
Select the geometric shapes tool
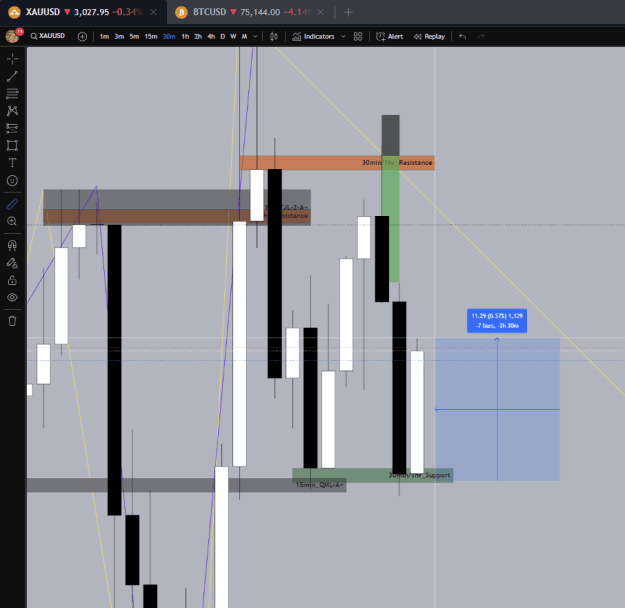12,146
